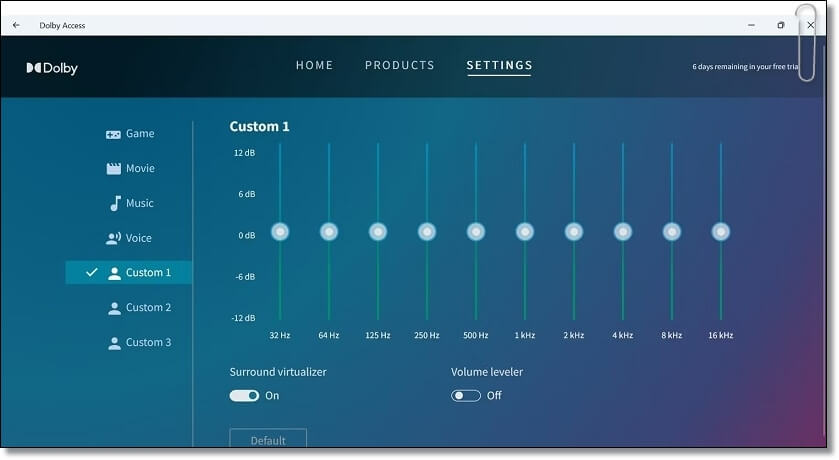This screenshot has height=460, width=839.
Task: Select the Voice preset label
Action: pos(139,238)
